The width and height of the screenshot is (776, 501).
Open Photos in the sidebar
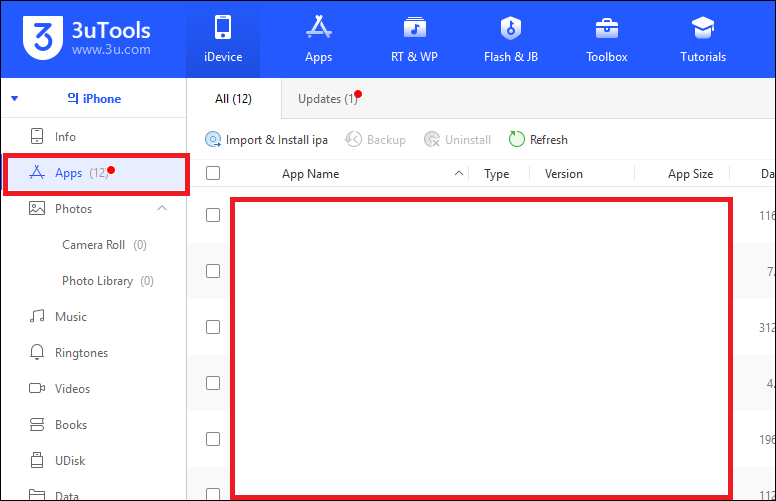[x=73, y=209]
